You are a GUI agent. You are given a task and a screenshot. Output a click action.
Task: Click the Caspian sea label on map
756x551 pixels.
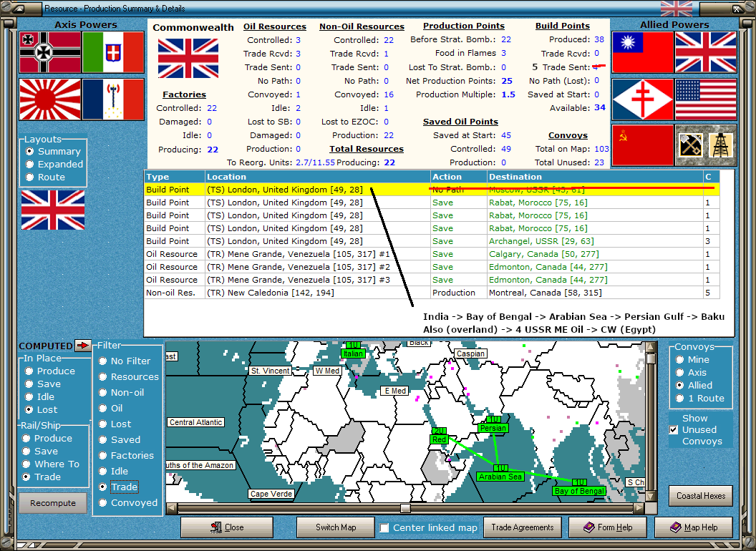(x=470, y=353)
